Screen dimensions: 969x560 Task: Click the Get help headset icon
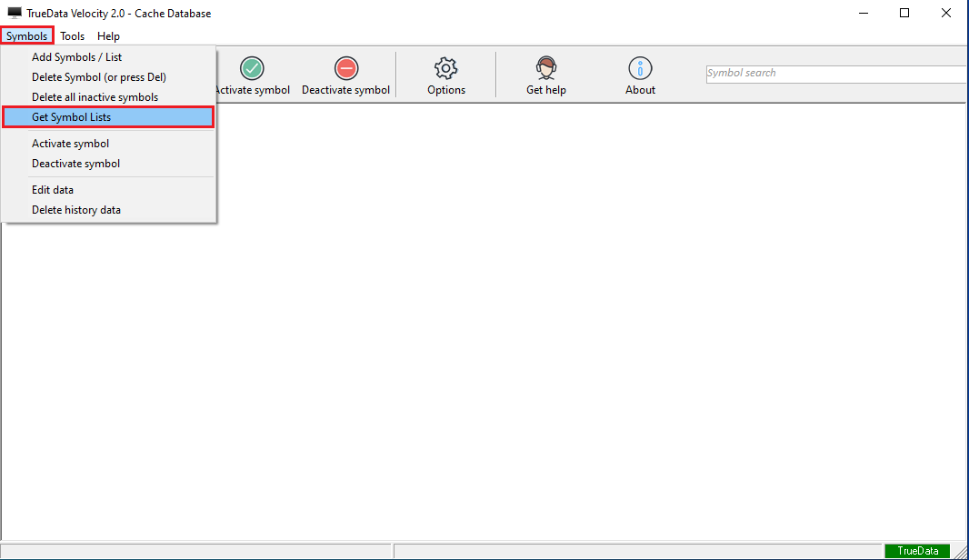pyautogui.click(x=546, y=68)
